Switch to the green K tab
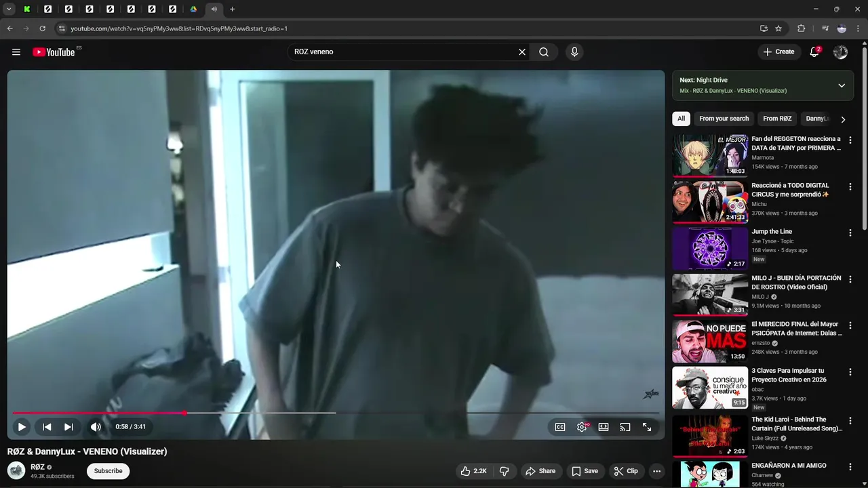Screen dimensions: 868x488 pos(26,9)
